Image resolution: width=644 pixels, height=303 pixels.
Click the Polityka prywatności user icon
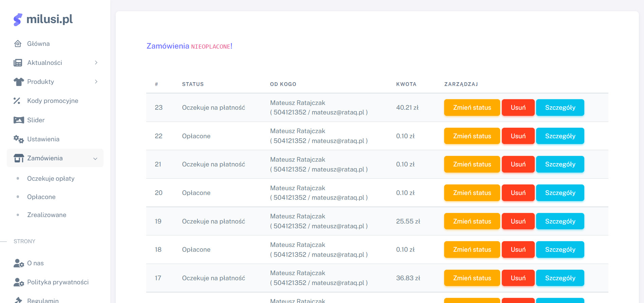[19, 282]
